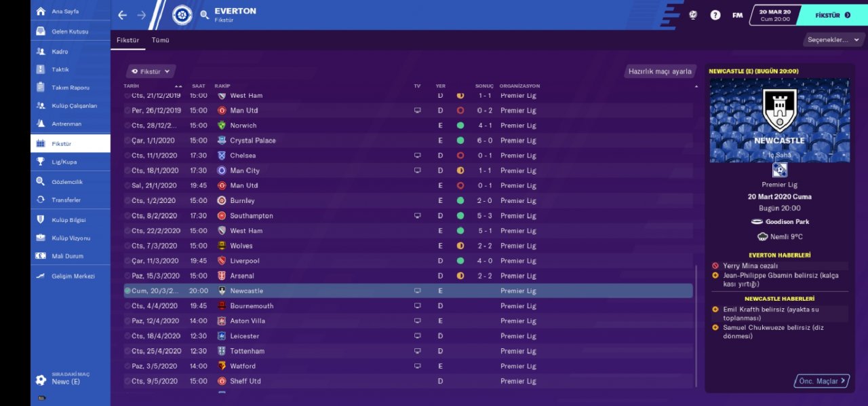Open the search magnifier icon beside Everton
The width and height of the screenshot is (868, 406).
[204, 15]
